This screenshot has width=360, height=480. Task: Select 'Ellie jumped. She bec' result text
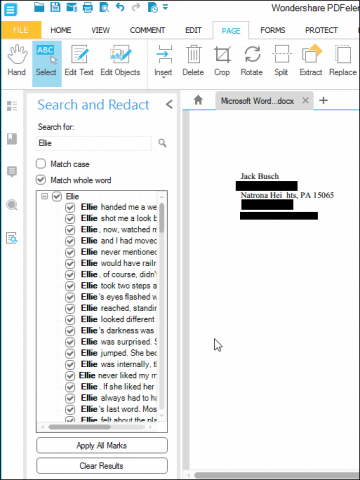(119, 353)
